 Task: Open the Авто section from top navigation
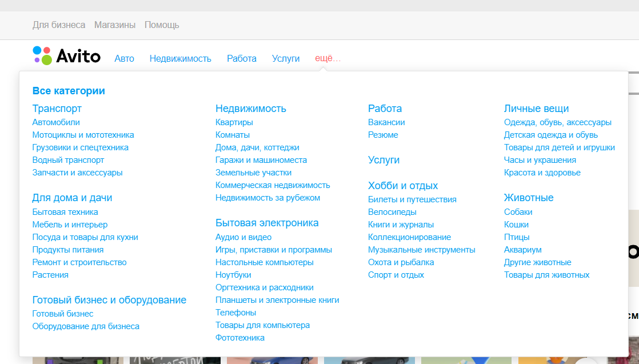pos(125,58)
